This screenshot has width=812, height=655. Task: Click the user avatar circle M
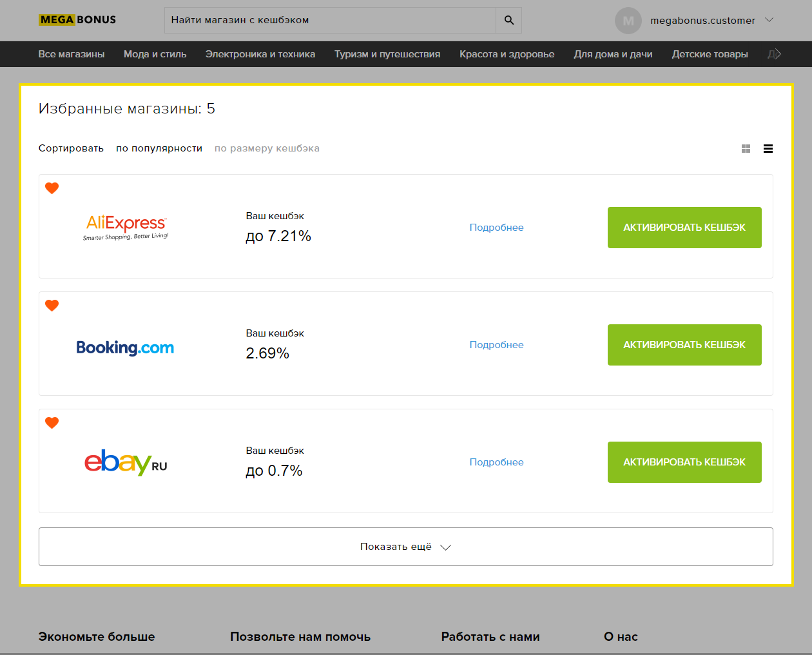coord(628,21)
